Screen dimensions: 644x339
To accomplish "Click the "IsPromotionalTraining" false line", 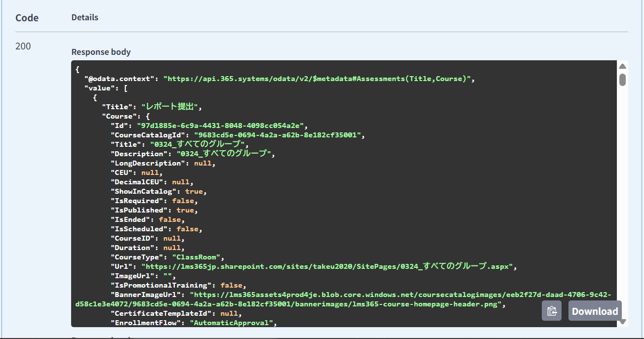I will pyautogui.click(x=178, y=285).
